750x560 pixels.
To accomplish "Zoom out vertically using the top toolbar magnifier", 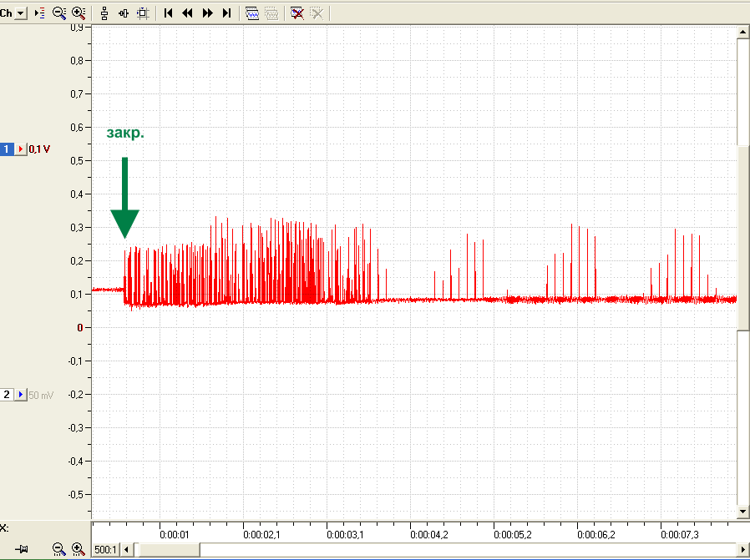I will (x=59, y=13).
